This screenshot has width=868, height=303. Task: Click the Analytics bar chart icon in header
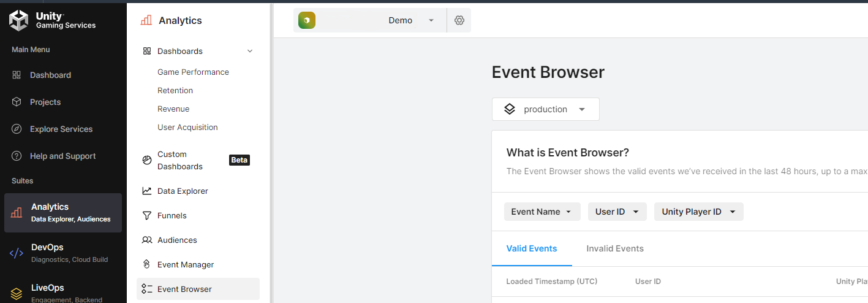tap(146, 20)
